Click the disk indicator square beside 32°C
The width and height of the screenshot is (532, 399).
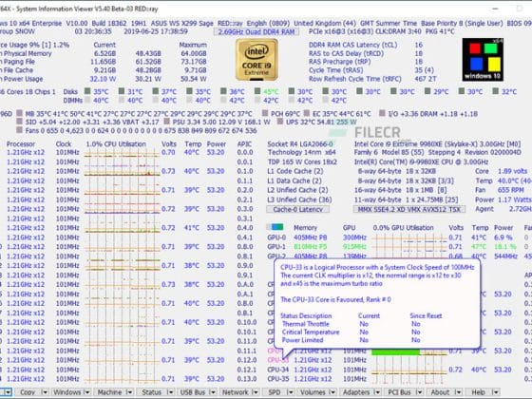pyautogui.click(x=496, y=91)
